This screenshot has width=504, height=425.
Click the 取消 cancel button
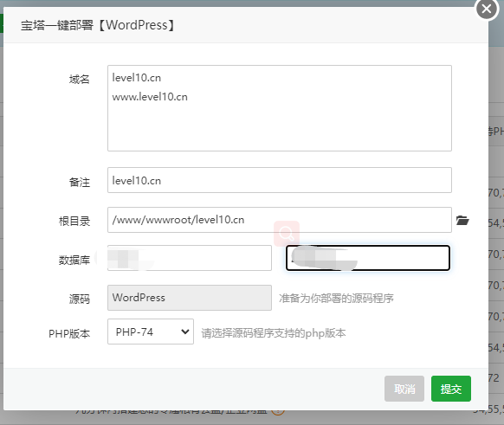[x=404, y=389]
